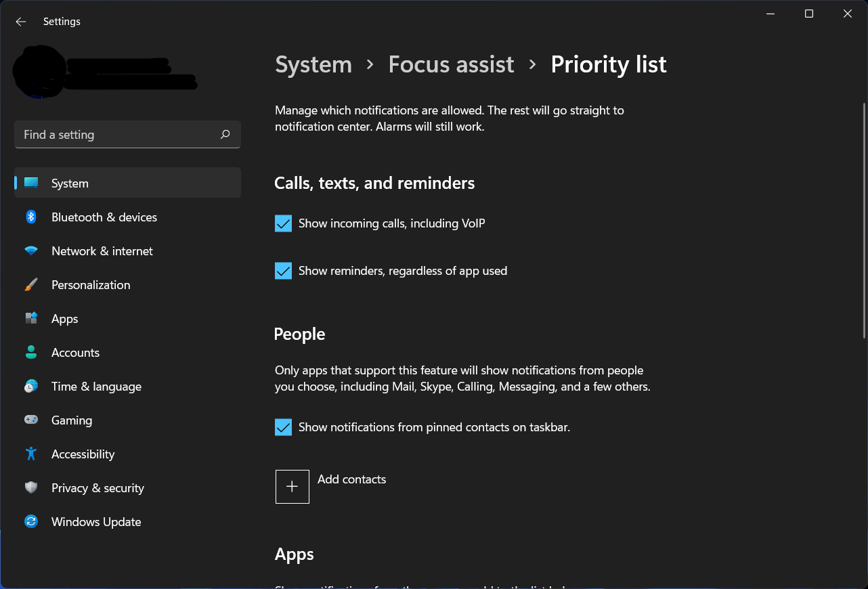Click the Windows Update icon
This screenshot has height=589, width=868.
[31, 521]
